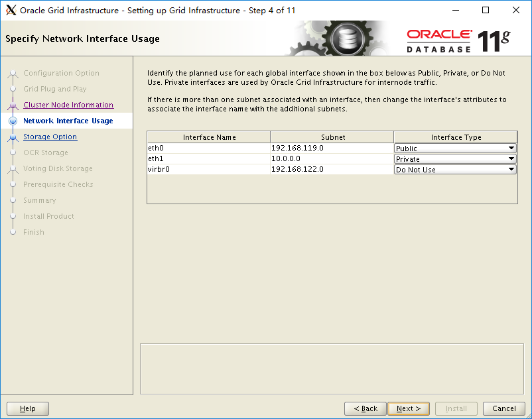
Task: Click the empty message area at bottom
Action: tap(332, 369)
